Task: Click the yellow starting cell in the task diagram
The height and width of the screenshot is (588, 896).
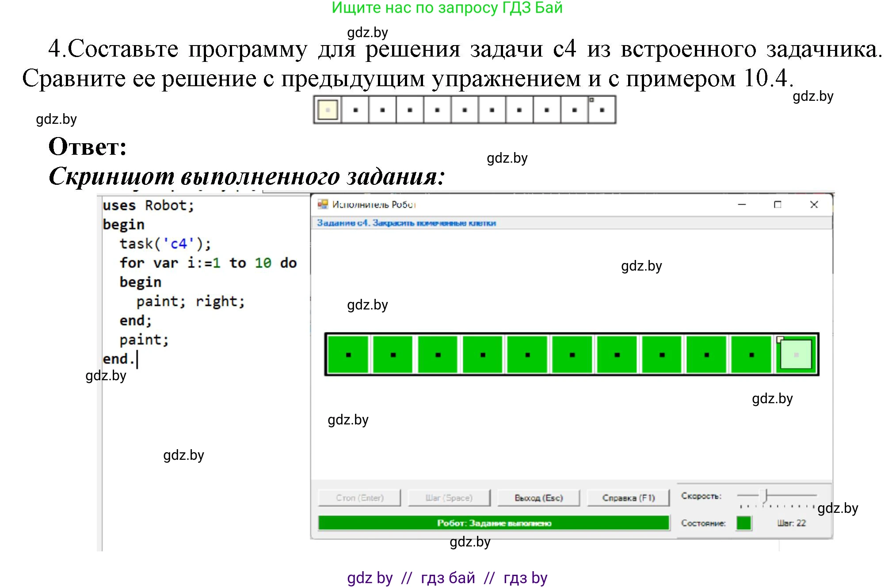Action: (x=327, y=109)
